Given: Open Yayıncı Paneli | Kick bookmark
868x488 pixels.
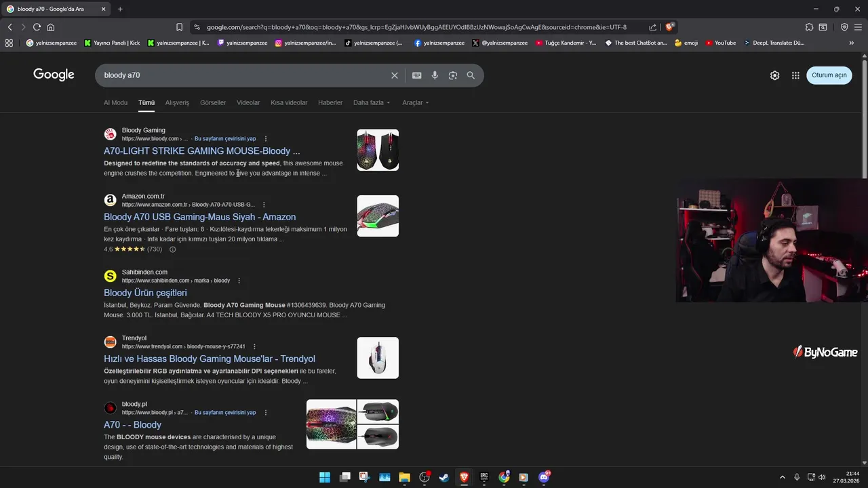Looking at the screenshot, I should pos(112,43).
